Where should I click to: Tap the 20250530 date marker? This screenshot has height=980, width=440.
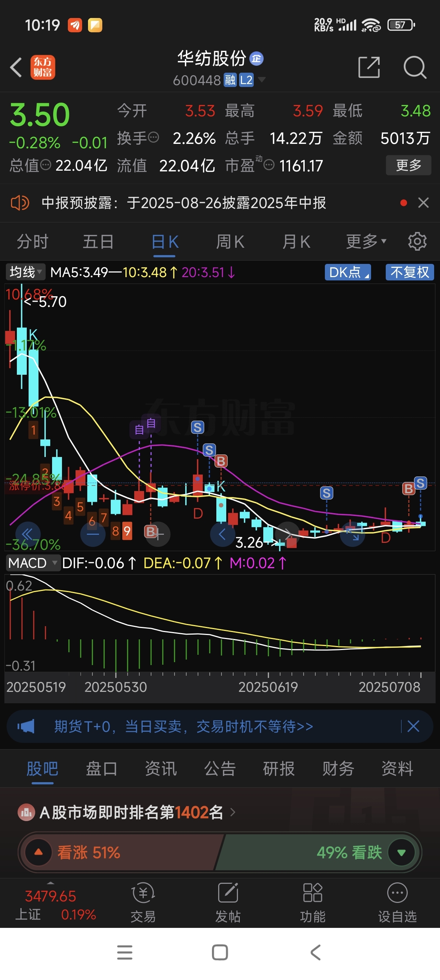115,687
